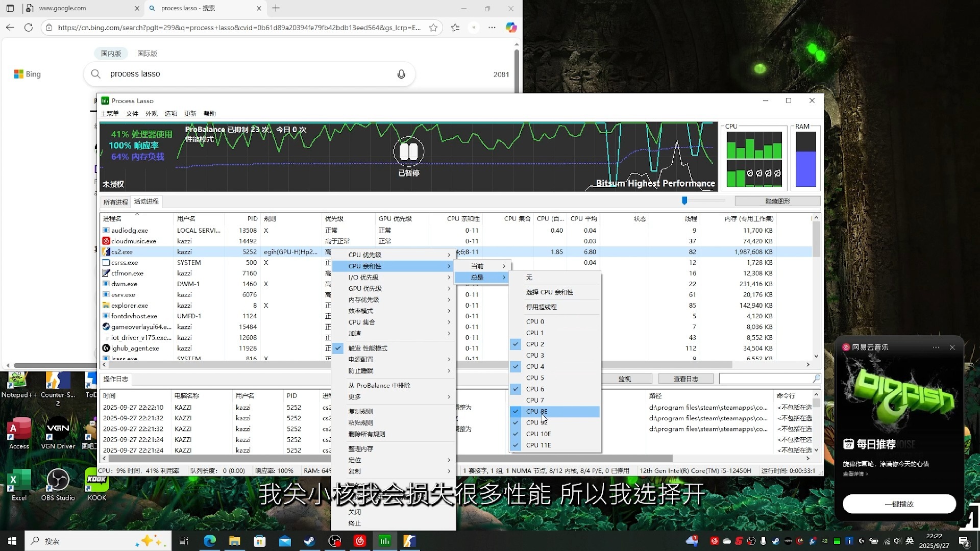This screenshot has height=551, width=980.
Task: Adjust the graph slider near 隐藏图形
Action: click(684, 201)
